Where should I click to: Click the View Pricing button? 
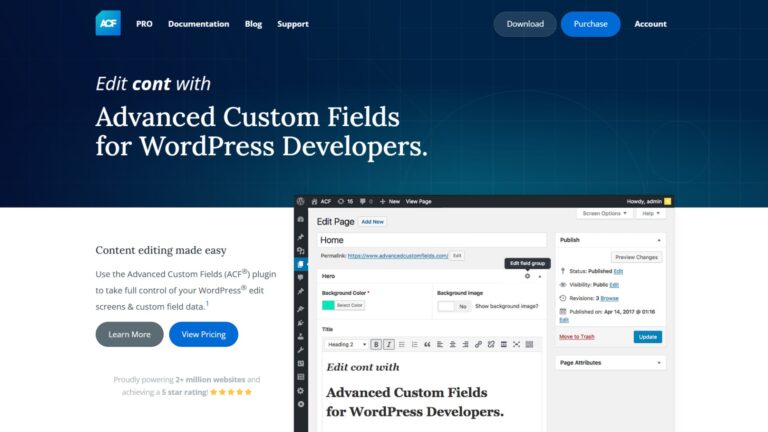pos(203,334)
